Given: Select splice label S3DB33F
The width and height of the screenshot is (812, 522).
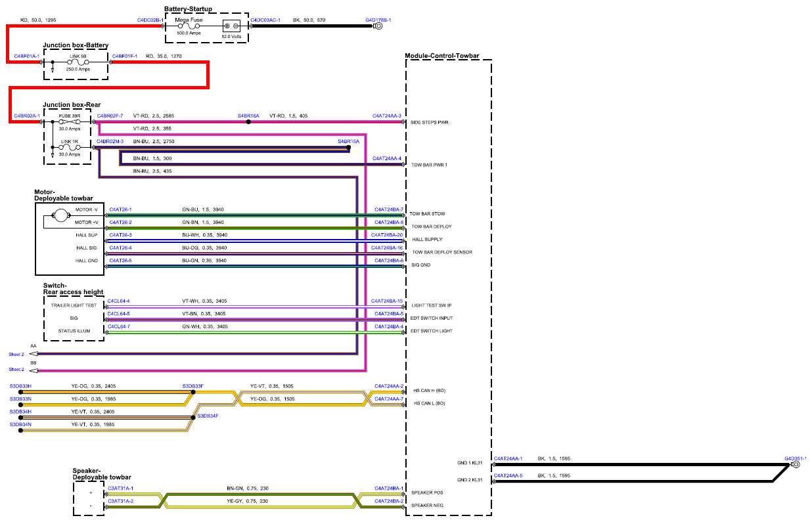Looking at the screenshot, I should [193, 386].
